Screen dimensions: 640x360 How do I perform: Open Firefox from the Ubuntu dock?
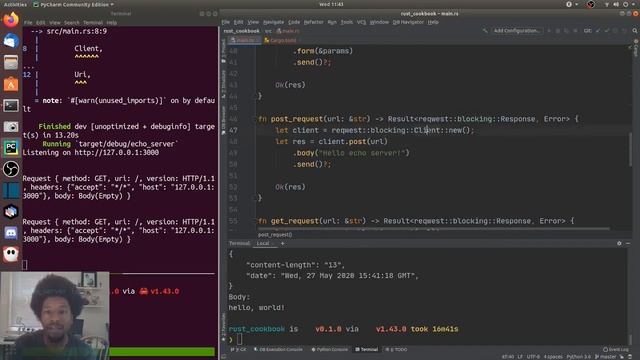tap(11, 20)
